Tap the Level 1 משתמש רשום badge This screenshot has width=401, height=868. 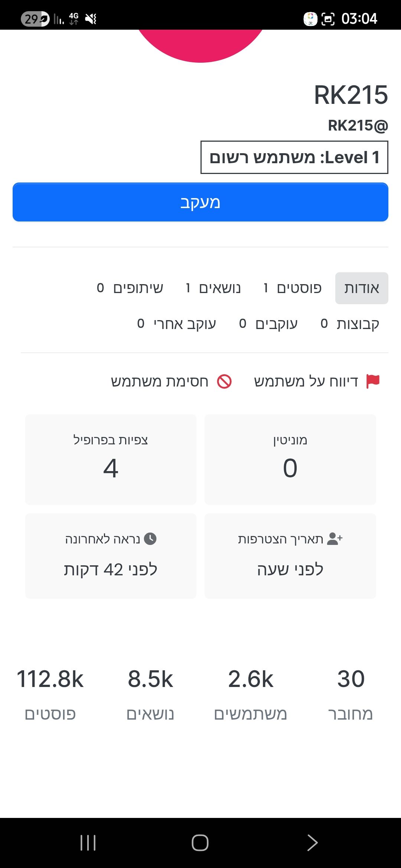click(294, 157)
